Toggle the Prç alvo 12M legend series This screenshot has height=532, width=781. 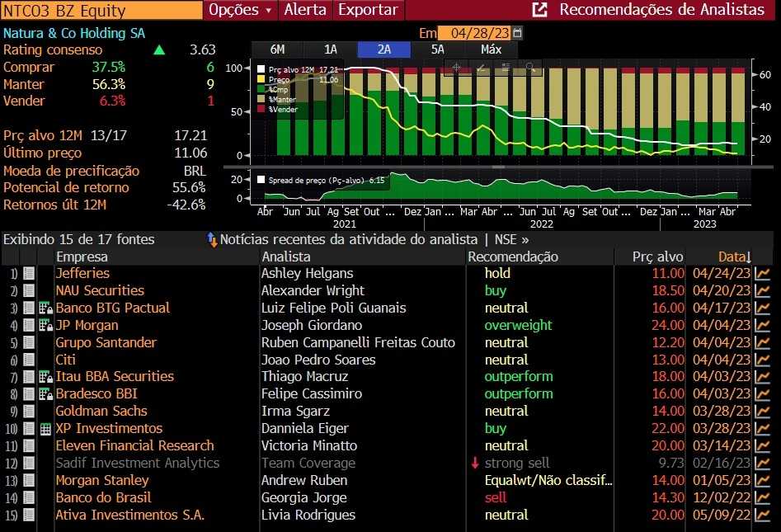click(262, 70)
